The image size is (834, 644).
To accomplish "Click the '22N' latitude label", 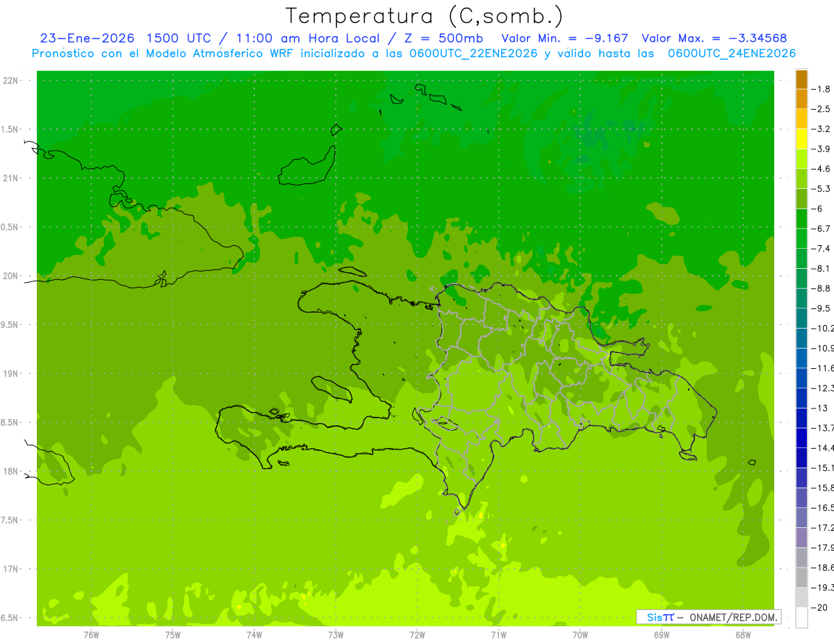I will pos(10,81).
